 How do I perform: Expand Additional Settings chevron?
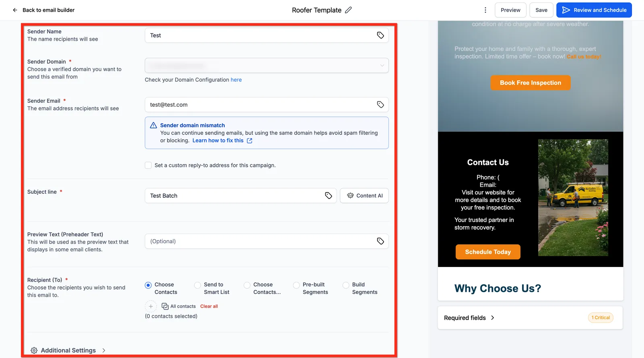pyautogui.click(x=104, y=350)
